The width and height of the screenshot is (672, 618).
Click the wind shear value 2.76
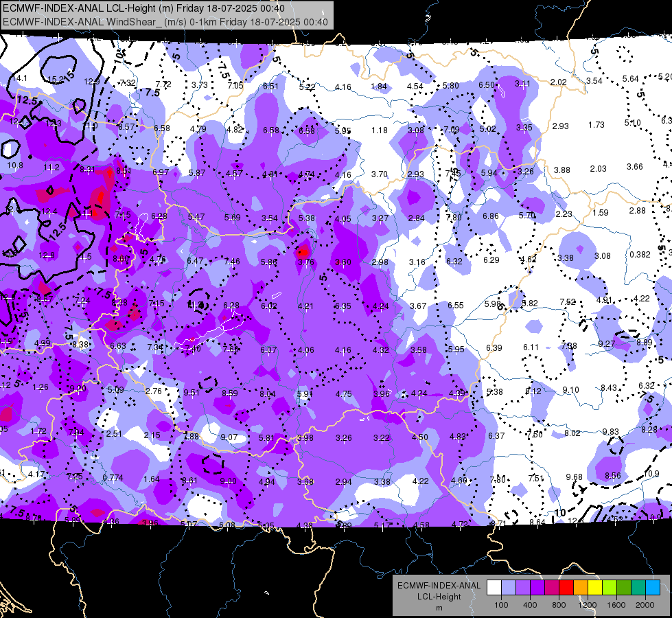point(154,391)
